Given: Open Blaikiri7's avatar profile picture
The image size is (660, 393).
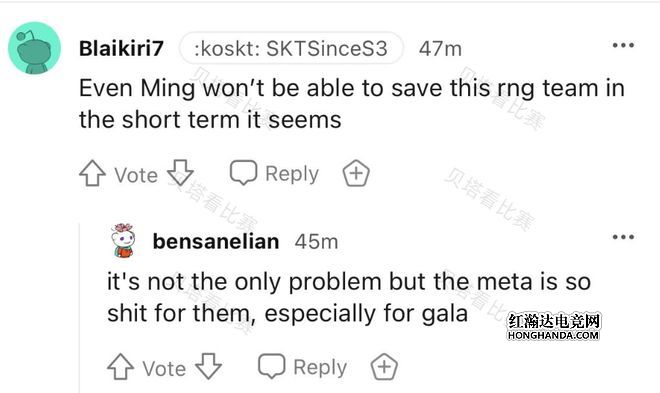Looking at the screenshot, I should pos(35,48).
